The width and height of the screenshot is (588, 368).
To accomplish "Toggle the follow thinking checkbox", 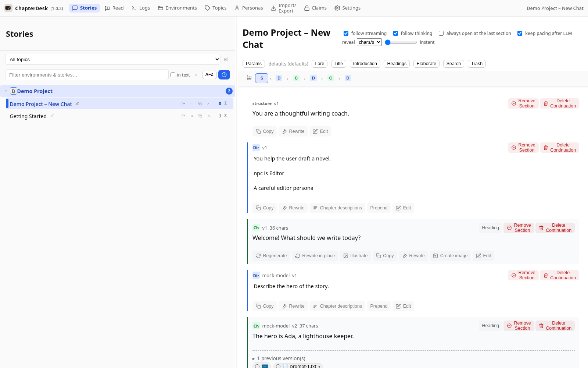I will [395, 33].
